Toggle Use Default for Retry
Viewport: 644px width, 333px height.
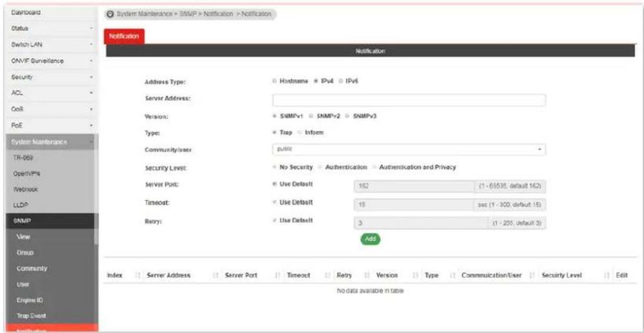click(274, 220)
